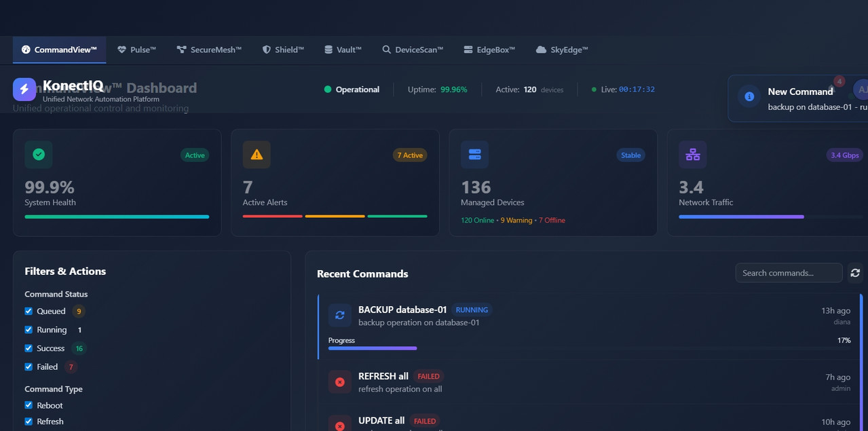Click the '7 Offline' device count
868x431 pixels.
552,221
